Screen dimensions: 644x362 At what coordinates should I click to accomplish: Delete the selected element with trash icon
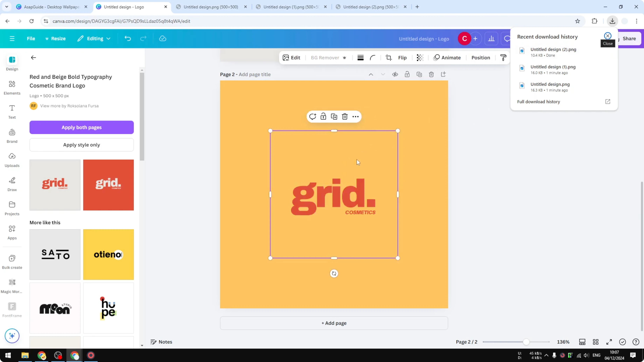pos(345,116)
